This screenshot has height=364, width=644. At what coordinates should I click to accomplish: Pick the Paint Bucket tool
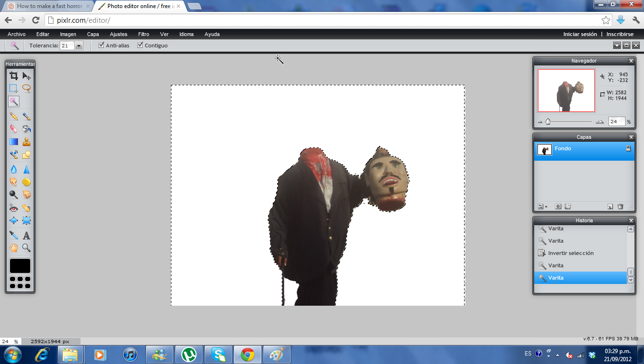point(27,129)
